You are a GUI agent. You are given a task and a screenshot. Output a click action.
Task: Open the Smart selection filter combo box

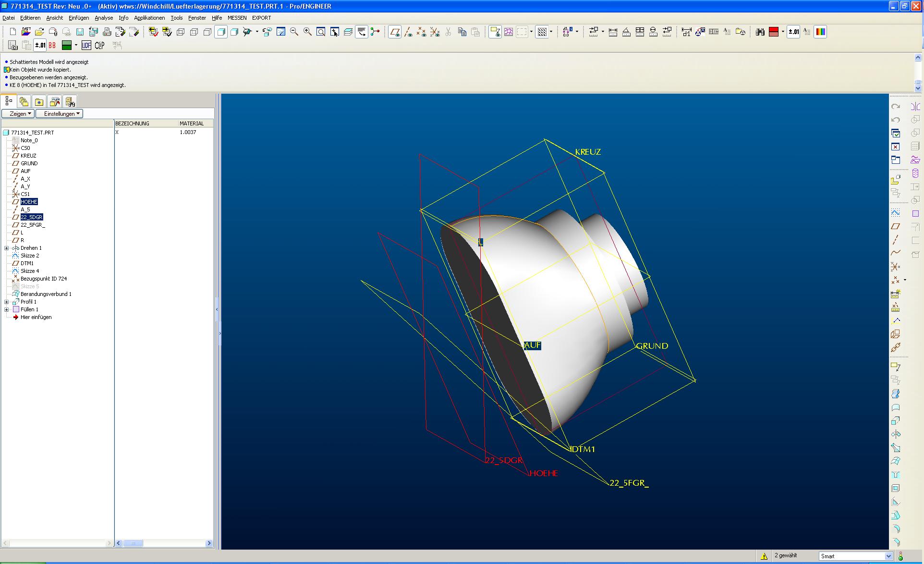pyautogui.click(x=888, y=556)
